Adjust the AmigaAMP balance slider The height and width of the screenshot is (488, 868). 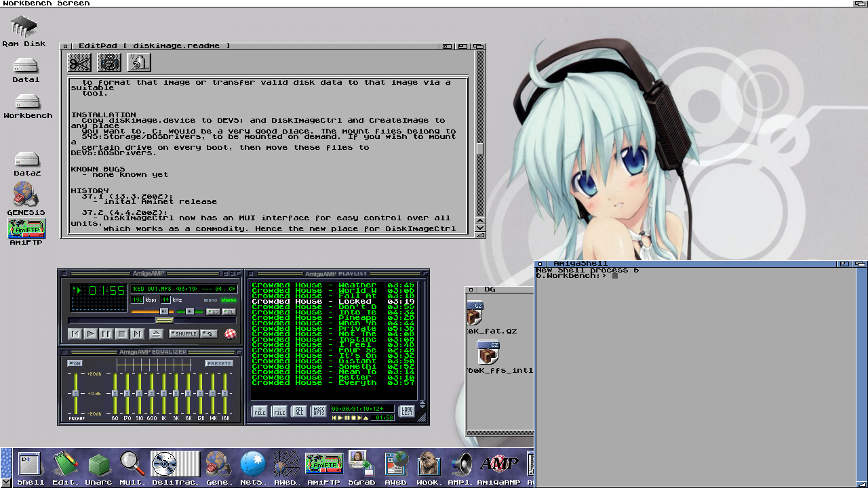[190, 312]
